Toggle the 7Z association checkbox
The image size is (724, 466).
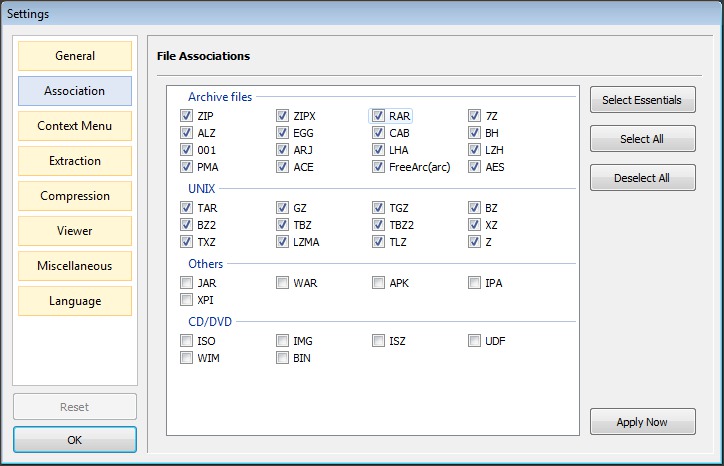pyautogui.click(x=474, y=115)
